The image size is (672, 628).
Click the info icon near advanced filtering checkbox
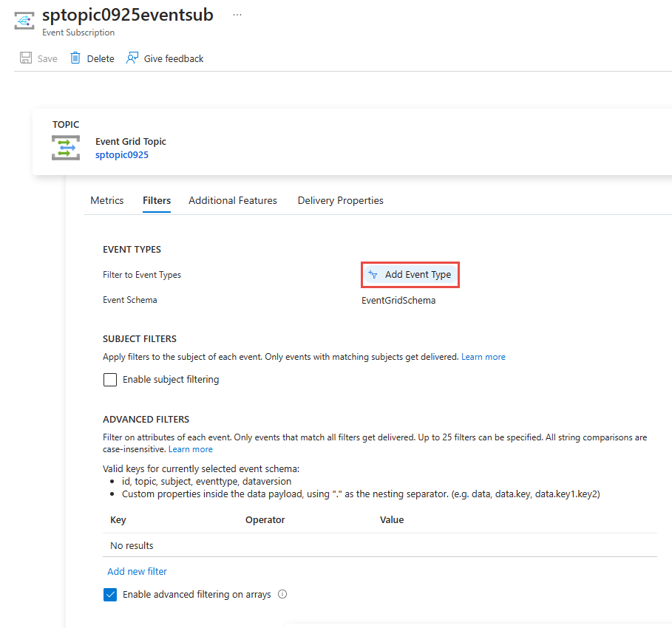point(282,594)
